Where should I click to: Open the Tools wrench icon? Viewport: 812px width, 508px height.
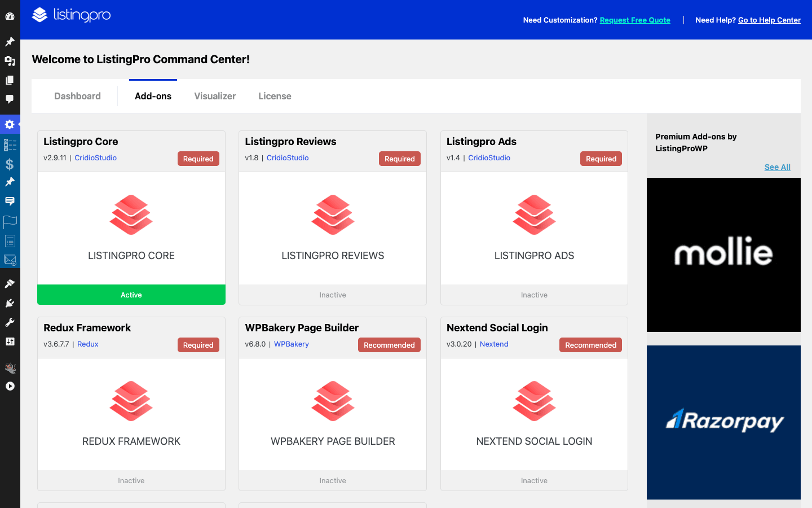click(10, 322)
